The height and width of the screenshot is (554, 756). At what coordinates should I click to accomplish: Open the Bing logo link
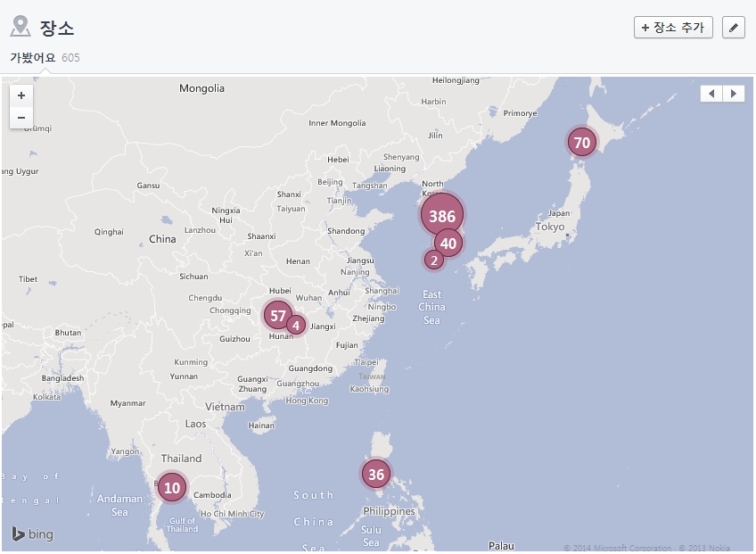click(x=32, y=533)
